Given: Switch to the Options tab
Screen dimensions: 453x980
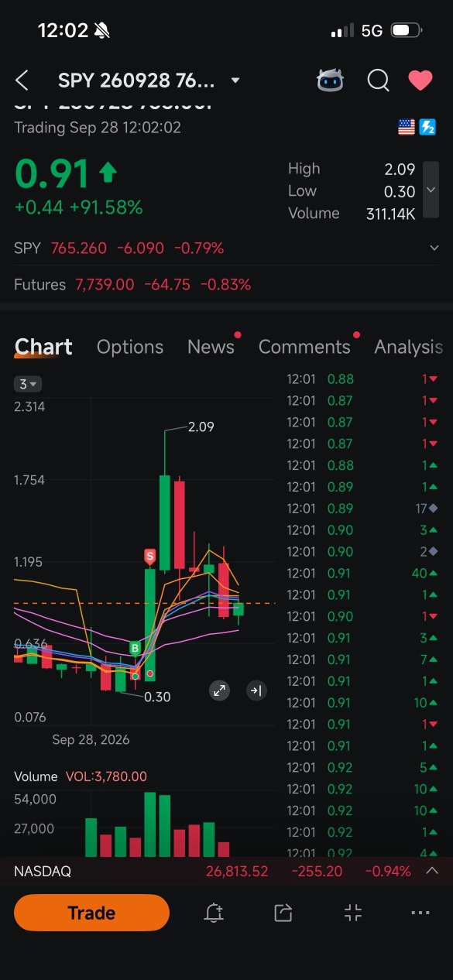Looking at the screenshot, I should [x=130, y=347].
